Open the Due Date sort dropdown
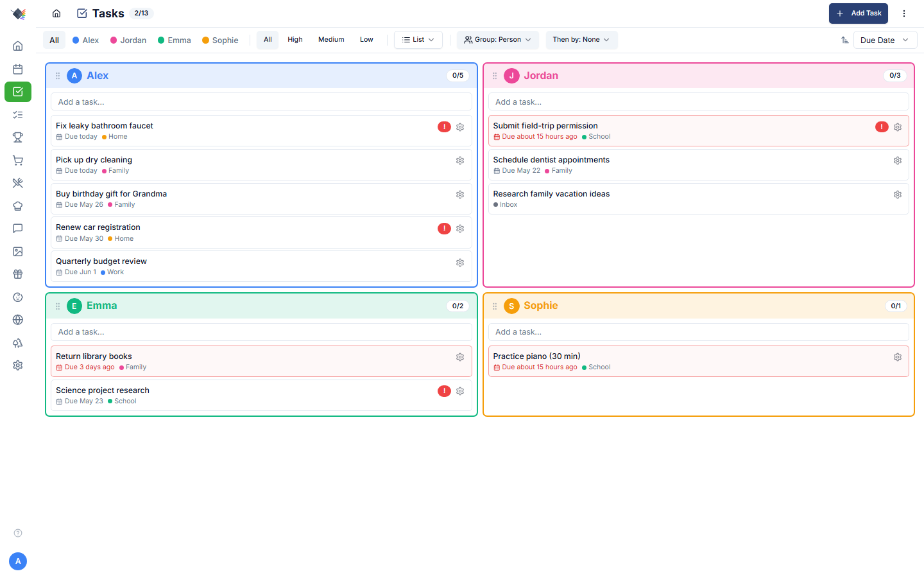924x578 pixels. (885, 40)
